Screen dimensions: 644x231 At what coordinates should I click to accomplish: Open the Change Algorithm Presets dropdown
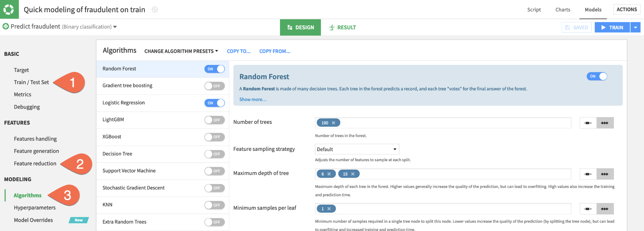[x=181, y=51]
